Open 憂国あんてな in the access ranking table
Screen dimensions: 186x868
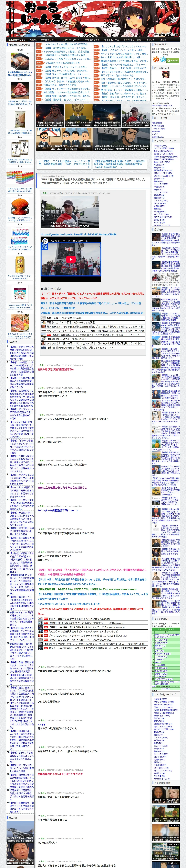160,646
